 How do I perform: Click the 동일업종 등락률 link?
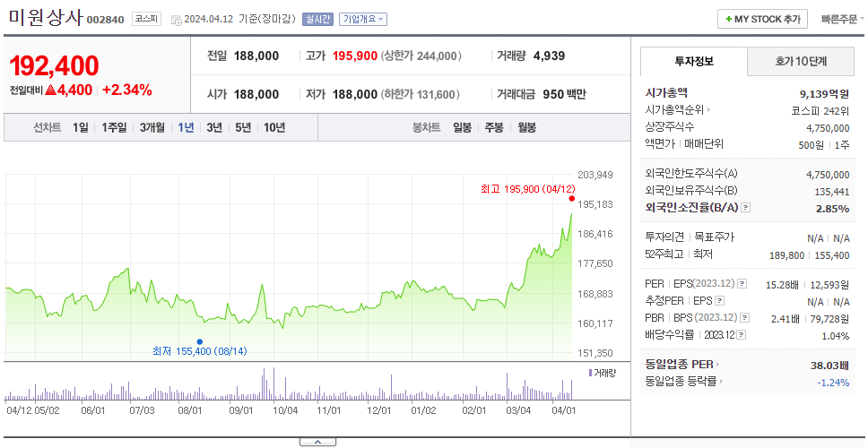tap(681, 381)
